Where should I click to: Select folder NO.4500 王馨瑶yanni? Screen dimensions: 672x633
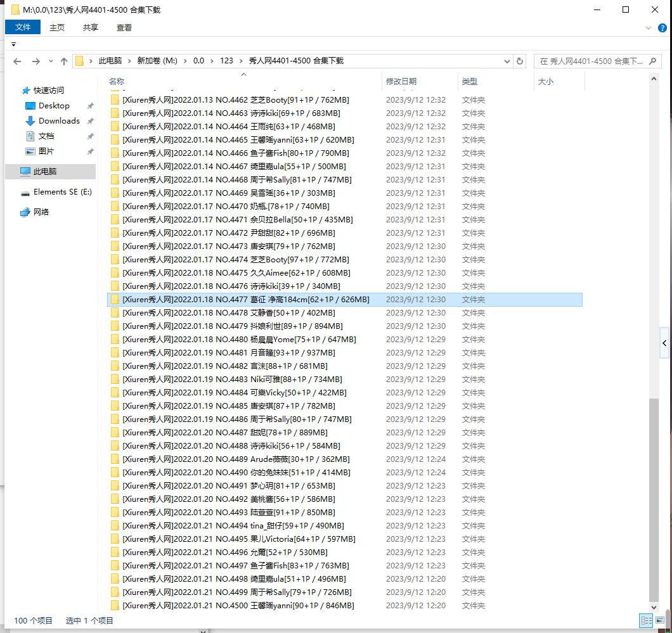point(345,606)
